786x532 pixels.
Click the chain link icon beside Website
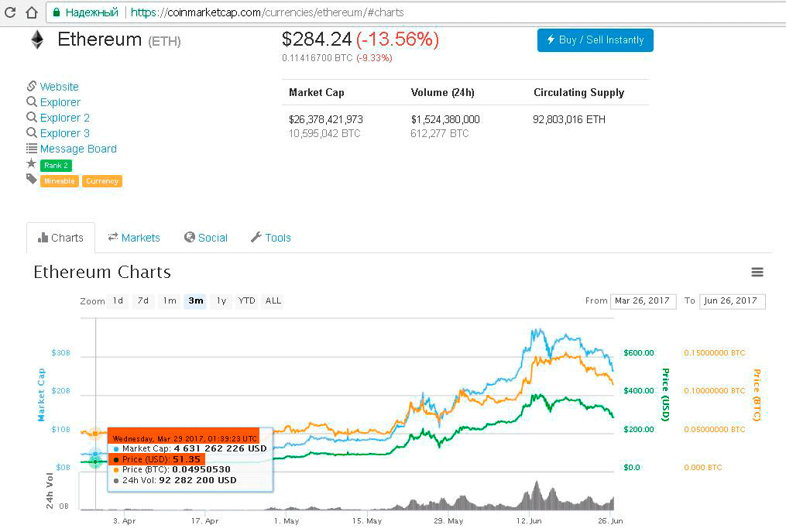32,86
